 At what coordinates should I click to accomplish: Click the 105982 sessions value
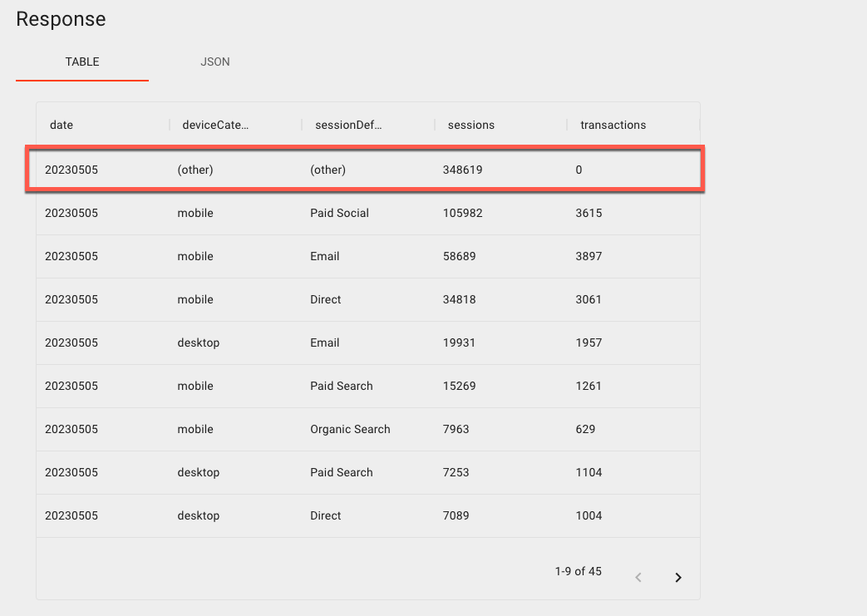tap(462, 213)
